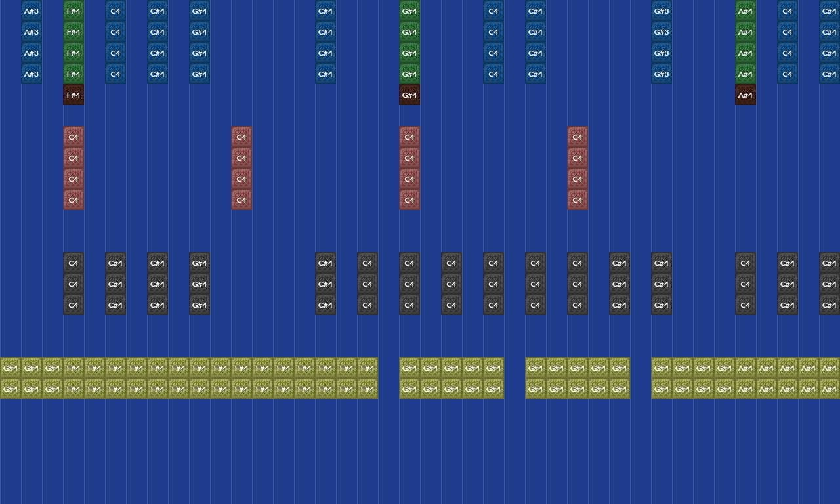
Task: Pick green A#4 block just above dark red A#4
Action: (x=745, y=74)
